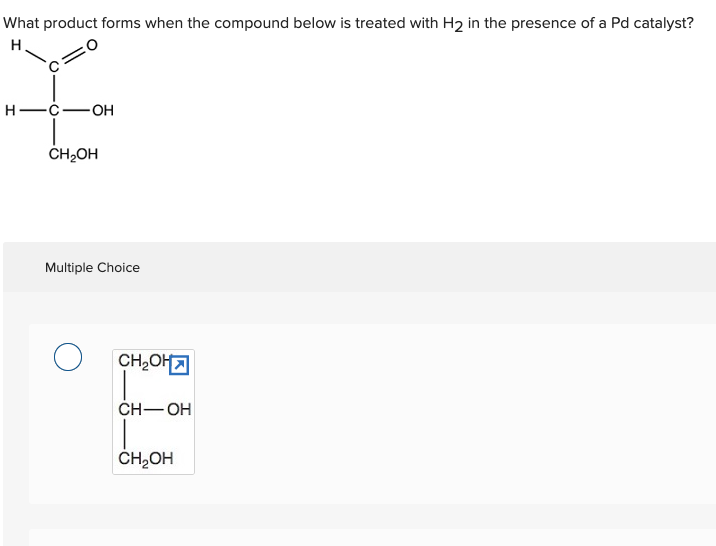The height and width of the screenshot is (546, 716).
Task: Click bottom CH2OH label in answer structure
Action: [x=146, y=458]
